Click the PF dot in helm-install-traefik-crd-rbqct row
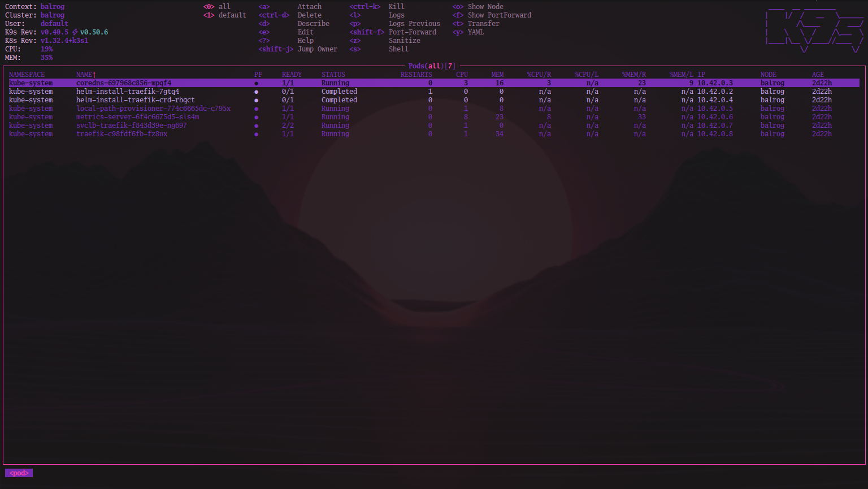 point(256,100)
